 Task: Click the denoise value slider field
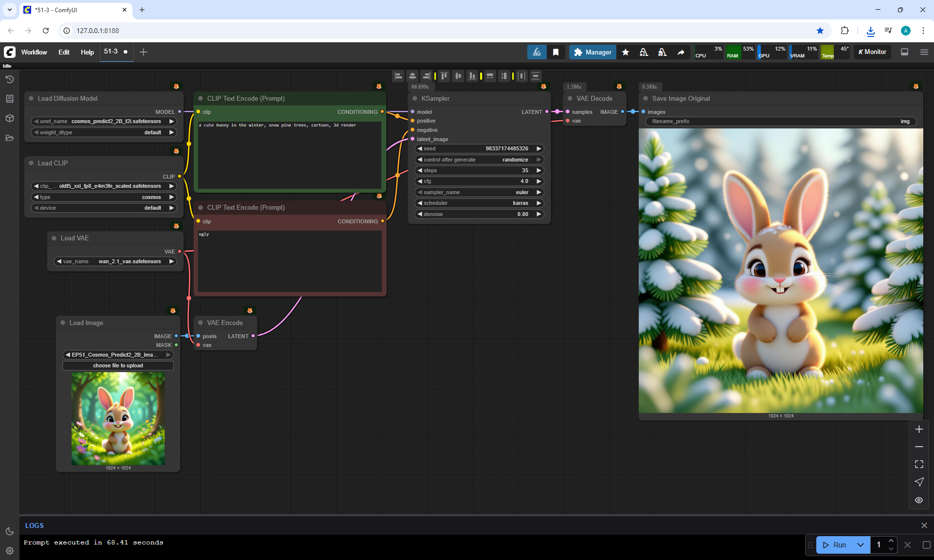(x=479, y=214)
